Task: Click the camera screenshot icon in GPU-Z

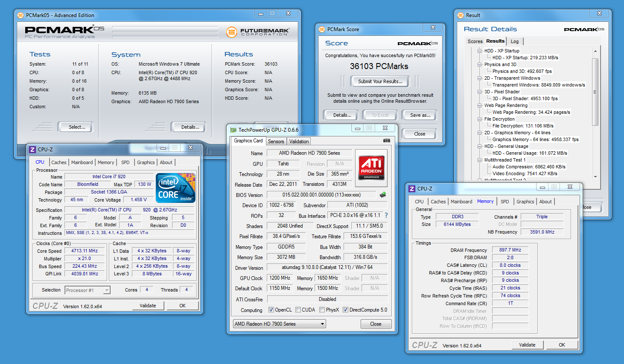Action: coord(386,140)
